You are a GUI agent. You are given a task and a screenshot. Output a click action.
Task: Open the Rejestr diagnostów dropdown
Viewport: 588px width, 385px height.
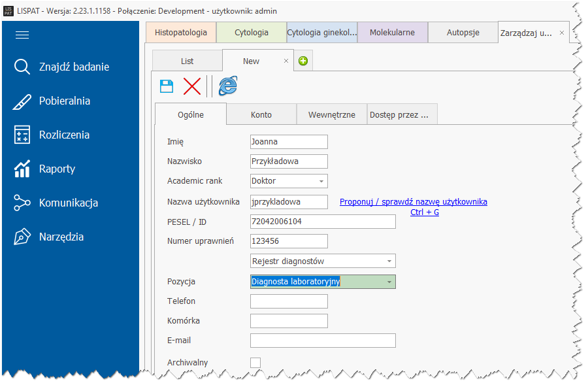[389, 261]
